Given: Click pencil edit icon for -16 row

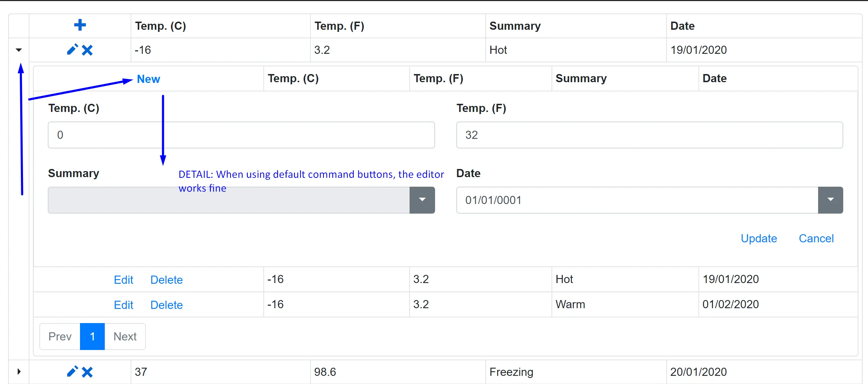Looking at the screenshot, I should [x=72, y=50].
